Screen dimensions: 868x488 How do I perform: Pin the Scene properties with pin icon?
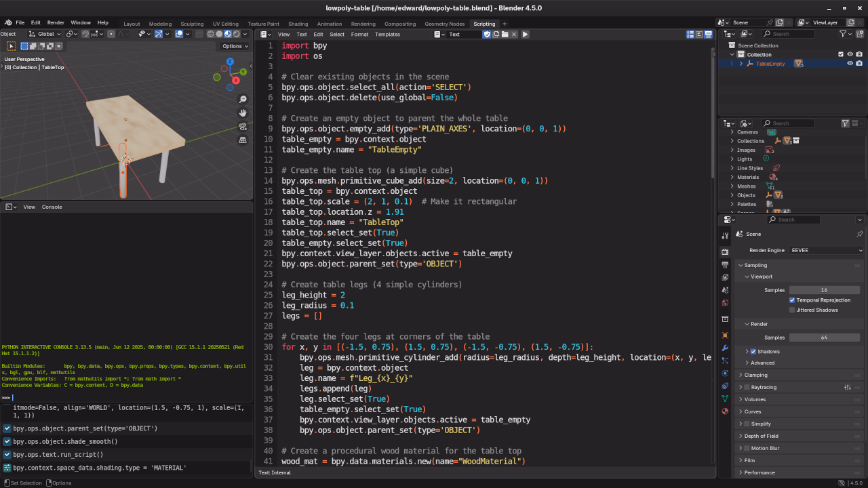coord(859,234)
